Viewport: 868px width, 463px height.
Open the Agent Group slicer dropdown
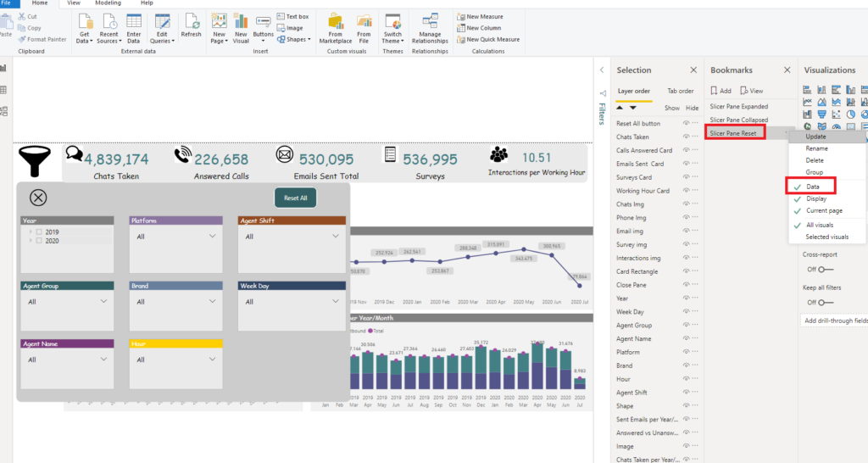click(103, 302)
